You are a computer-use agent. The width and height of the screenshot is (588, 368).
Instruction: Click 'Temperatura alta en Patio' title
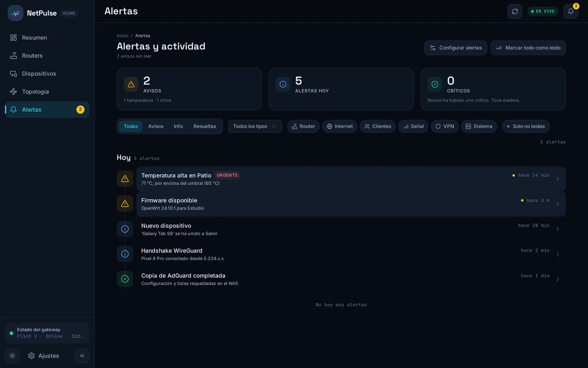pyautogui.click(x=176, y=175)
